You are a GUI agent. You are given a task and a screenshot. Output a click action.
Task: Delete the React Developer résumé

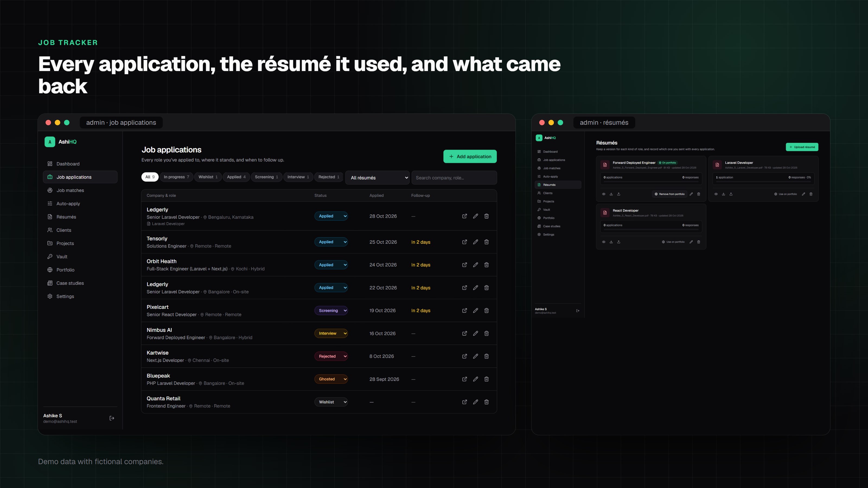tap(698, 242)
